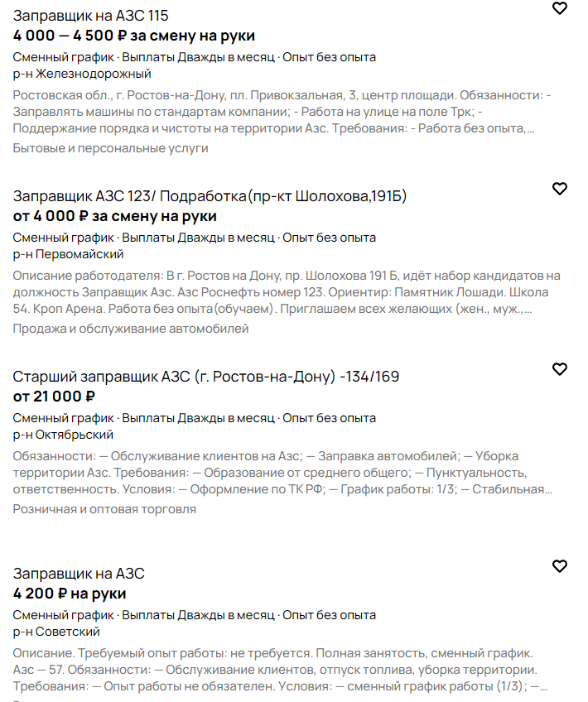Click category 'Бытовые и персональные услуги'

pos(111,148)
